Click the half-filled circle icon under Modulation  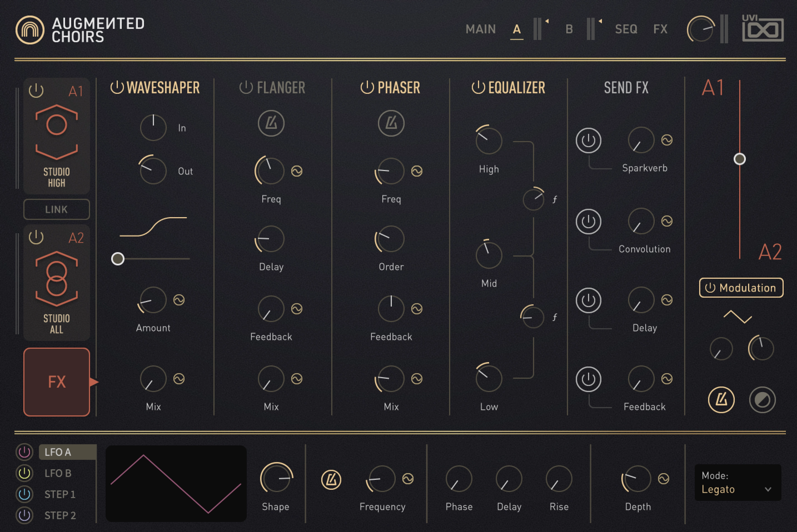762,400
